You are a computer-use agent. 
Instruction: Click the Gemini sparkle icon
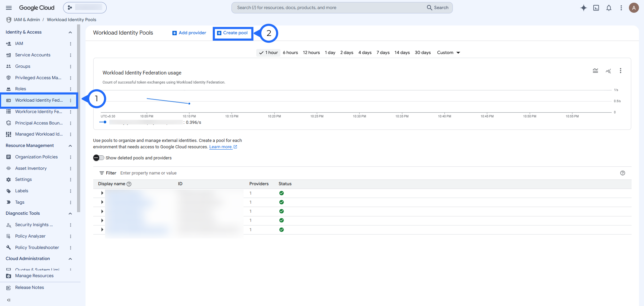pyautogui.click(x=584, y=8)
